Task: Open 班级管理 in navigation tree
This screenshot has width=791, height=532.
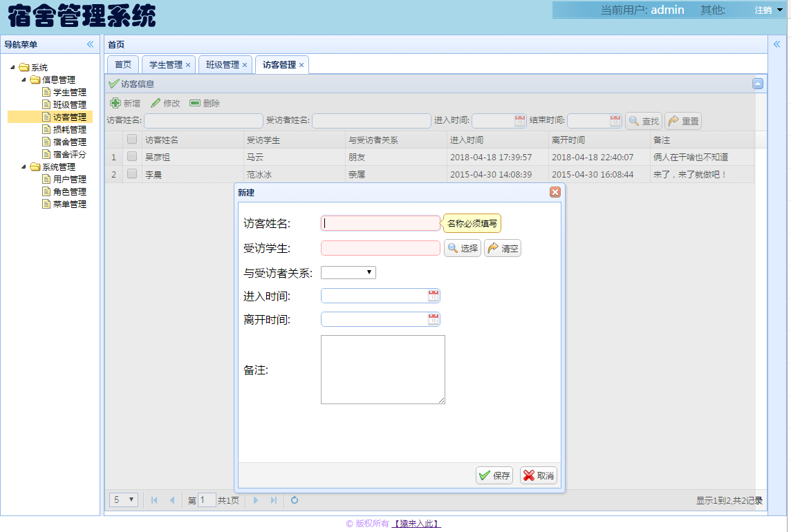Action: pos(70,104)
